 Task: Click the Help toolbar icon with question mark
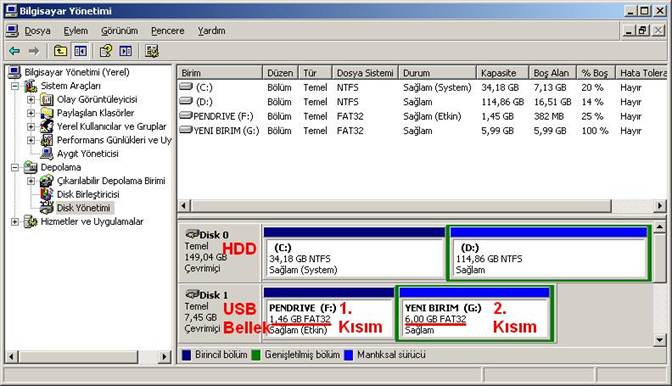tap(105, 51)
